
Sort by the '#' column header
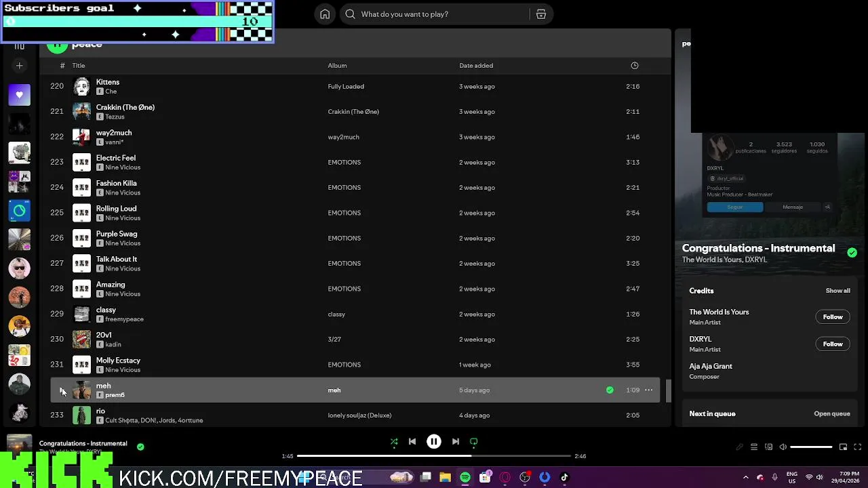62,66
